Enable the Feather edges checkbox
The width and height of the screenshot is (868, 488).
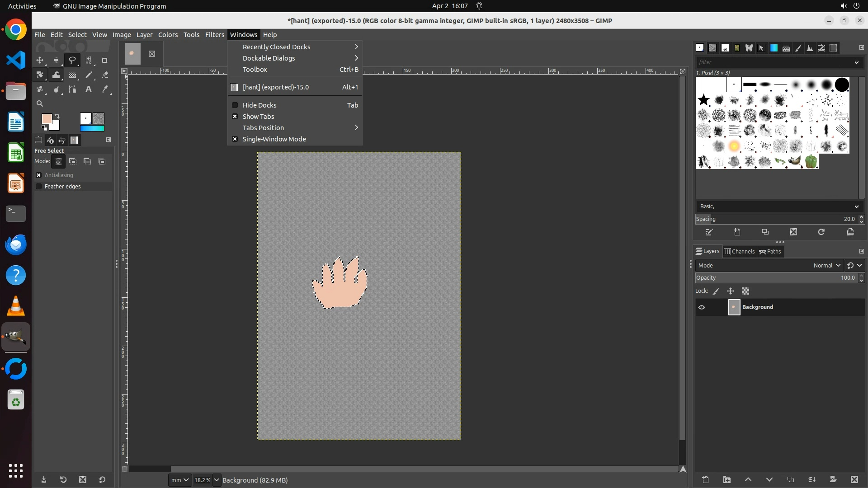point(39,186)
